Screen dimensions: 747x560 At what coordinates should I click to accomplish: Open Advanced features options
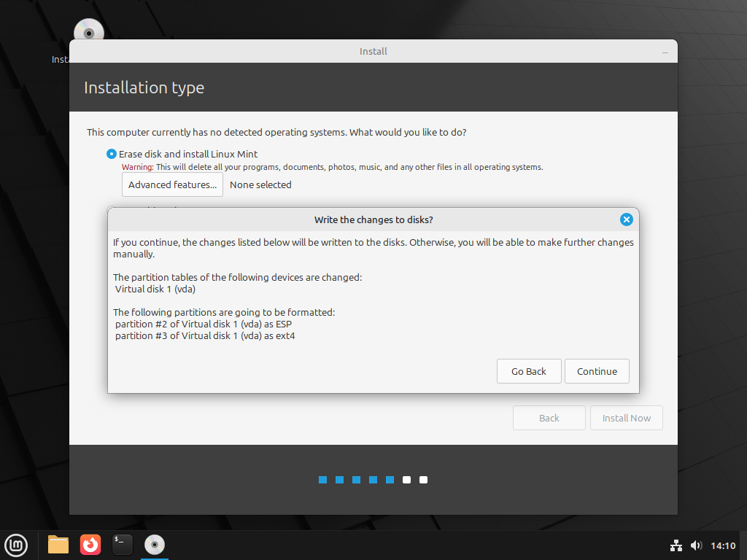[x=172, y=184]
